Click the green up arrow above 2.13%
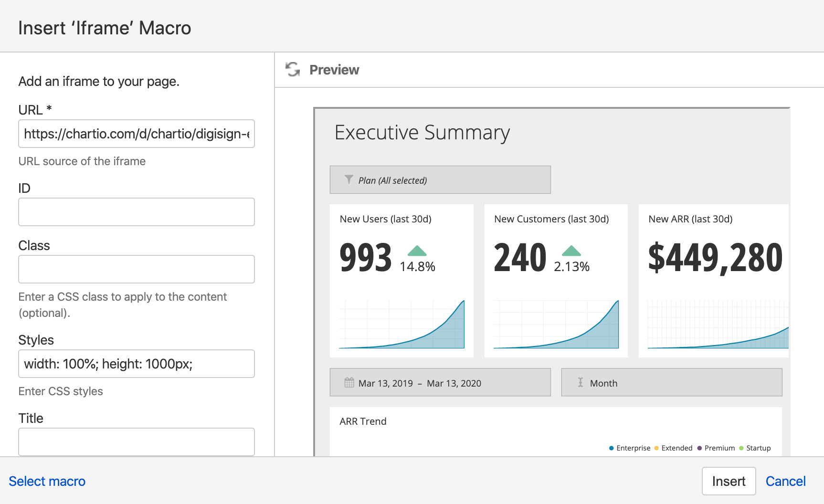 pyautogui.click(x=571, y=251)
